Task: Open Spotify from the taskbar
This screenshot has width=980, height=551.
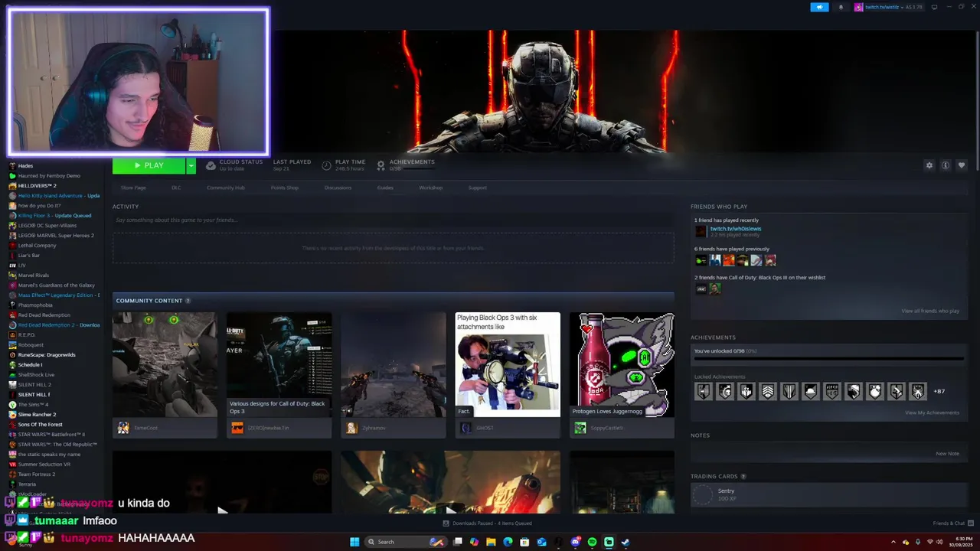Action: click(592, 542)
